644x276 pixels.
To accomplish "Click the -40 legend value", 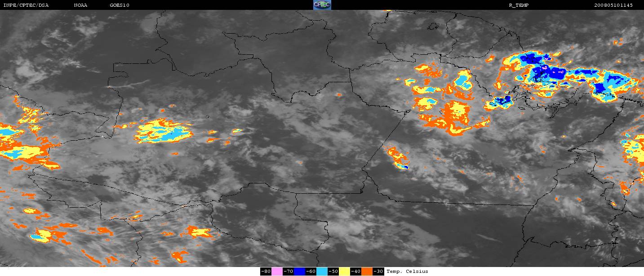I will (356, 272).
